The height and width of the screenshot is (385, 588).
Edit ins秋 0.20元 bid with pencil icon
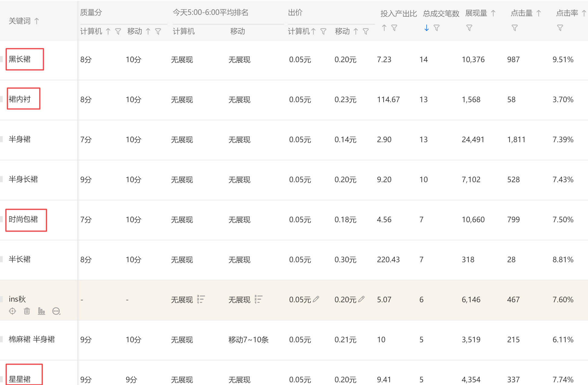[x=362, y=299]
